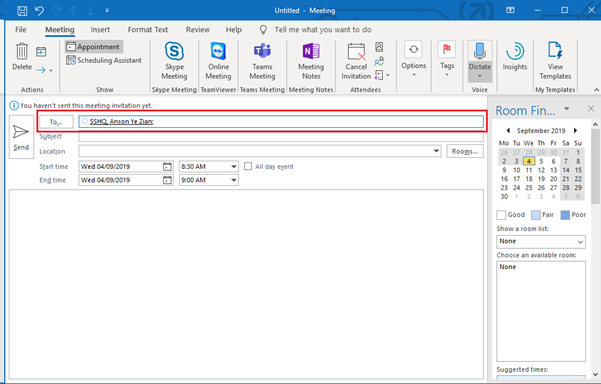Undo the last action

(x=39, y=10)
